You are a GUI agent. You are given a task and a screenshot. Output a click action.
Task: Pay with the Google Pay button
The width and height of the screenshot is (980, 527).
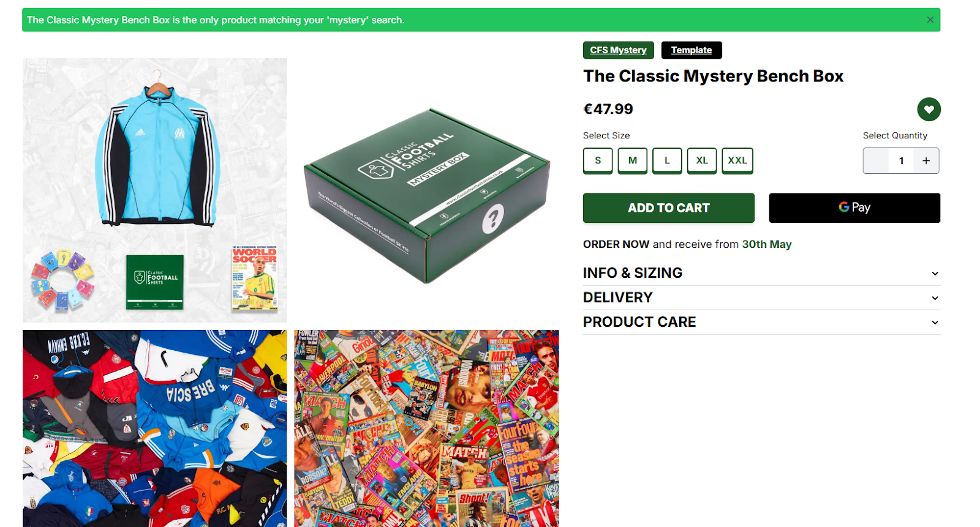coord(854,208)
